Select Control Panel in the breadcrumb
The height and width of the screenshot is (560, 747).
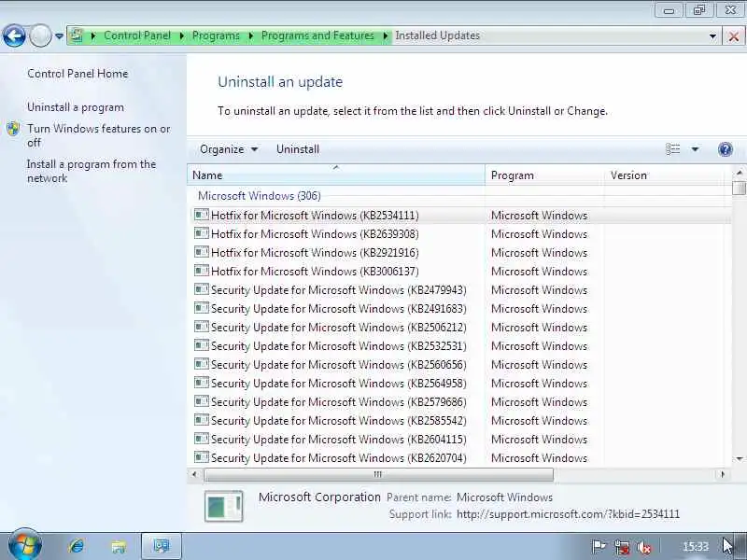pos(137,35)
